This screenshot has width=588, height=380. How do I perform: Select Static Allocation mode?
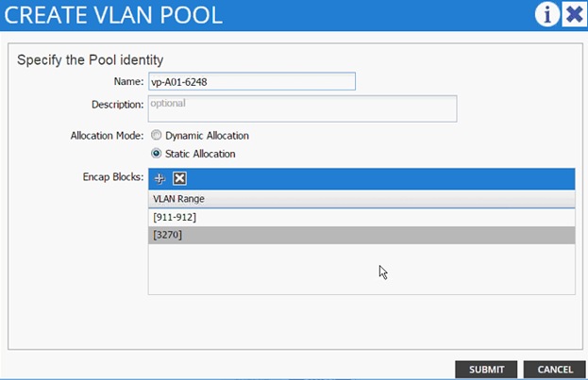click(157, 154)
